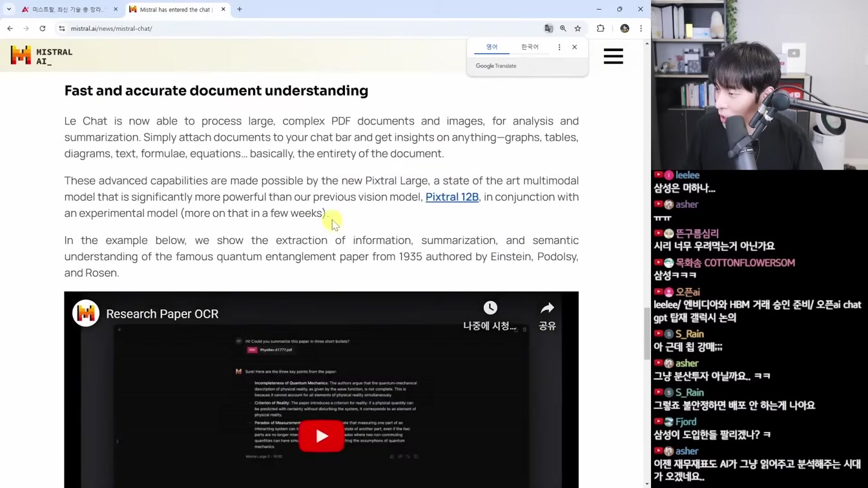Close the first Korean-titled tab

(116, 10)
